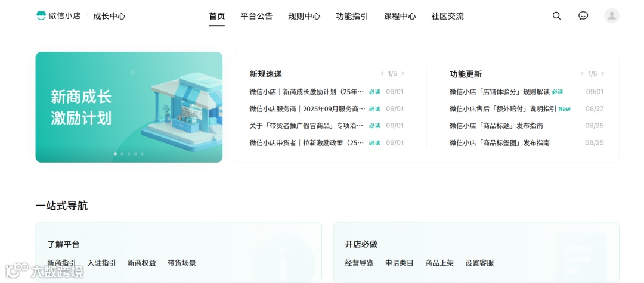Click the 新规速递 section heading
Screen dimensions: 644x283
coord(266,74)
